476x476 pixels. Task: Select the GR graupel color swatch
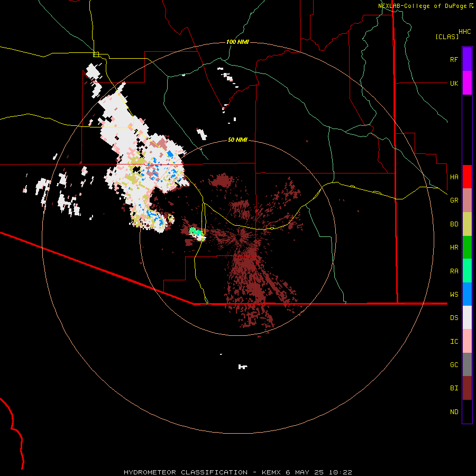coord(467,200)
